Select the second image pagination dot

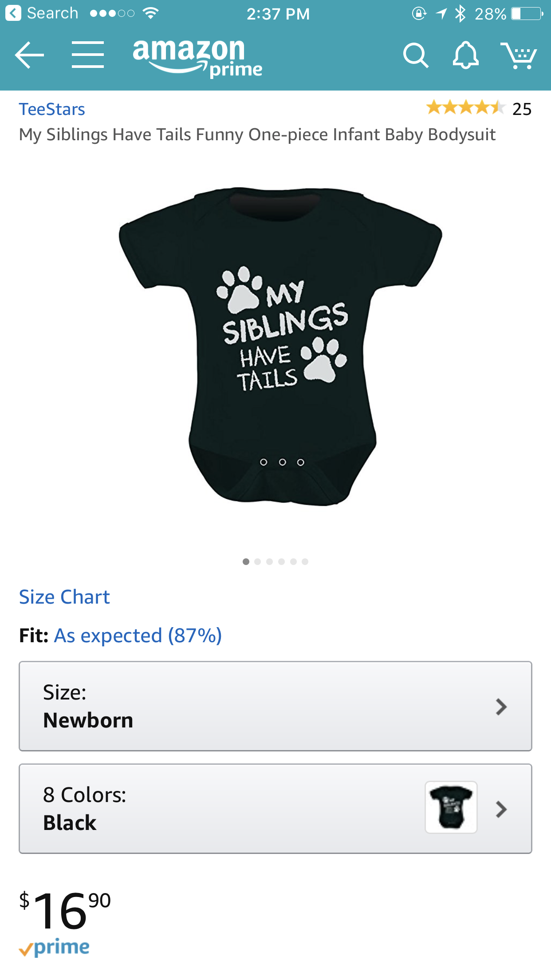[x=258, y=561]
